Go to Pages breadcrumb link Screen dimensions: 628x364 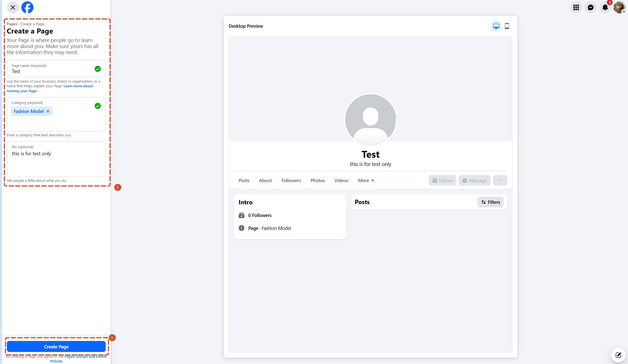pos(12,24)
